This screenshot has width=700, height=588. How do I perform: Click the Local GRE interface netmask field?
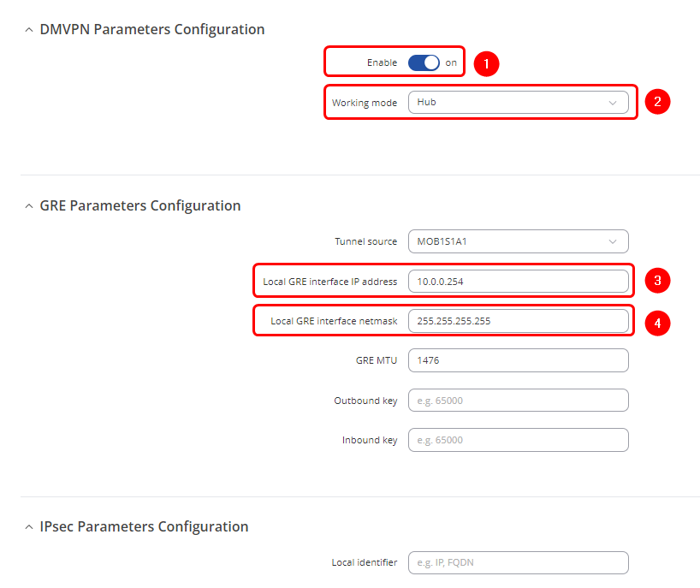[518, 321]
